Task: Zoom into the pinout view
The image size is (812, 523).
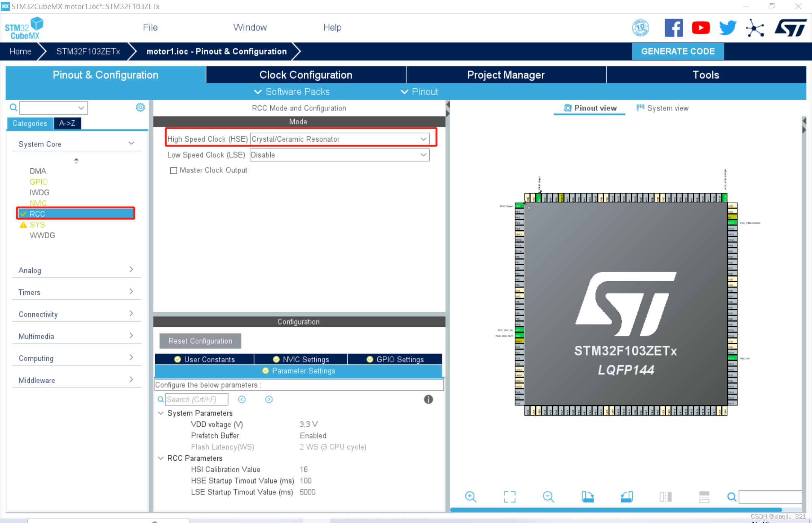Action: point(471,497)
